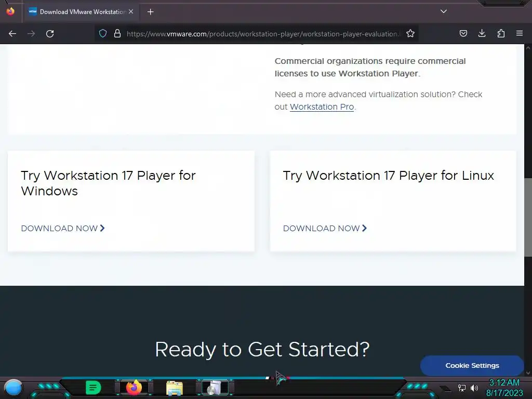View site security lock information

[117, 34]
